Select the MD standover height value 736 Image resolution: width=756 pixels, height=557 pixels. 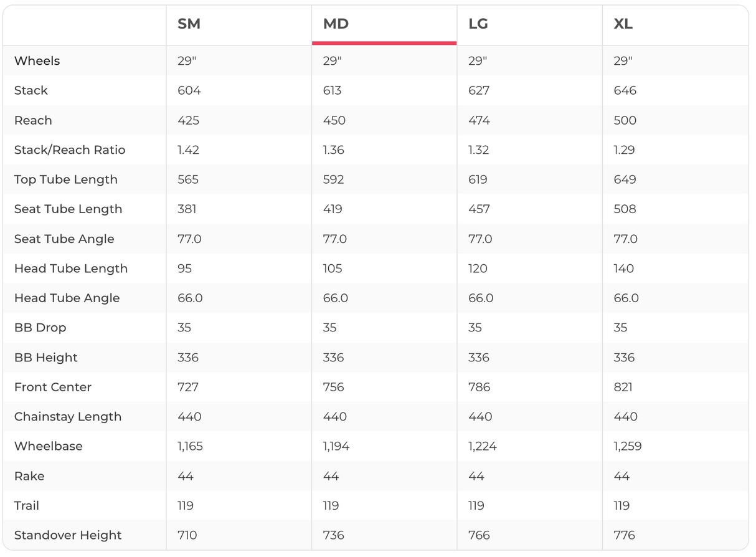(334, 535)
